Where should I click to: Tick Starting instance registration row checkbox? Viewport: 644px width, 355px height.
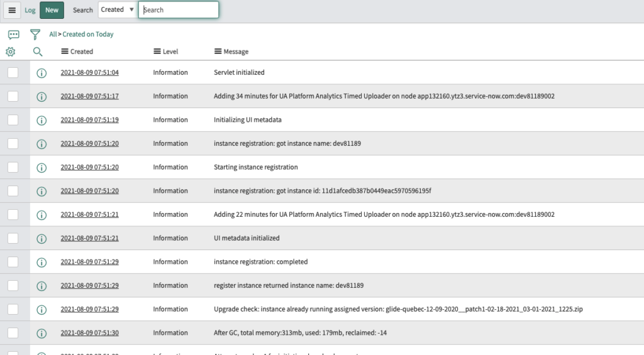click(x=13, y=167)
